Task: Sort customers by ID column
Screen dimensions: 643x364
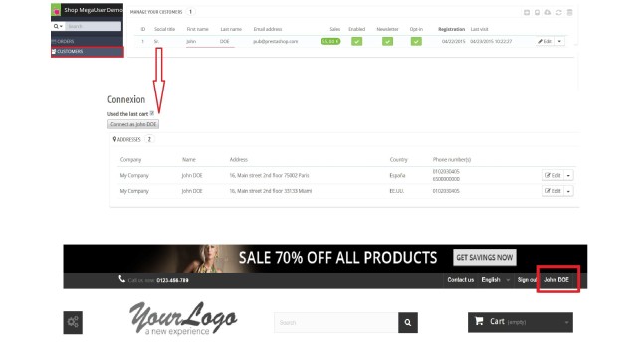Action: pos(143,29)
